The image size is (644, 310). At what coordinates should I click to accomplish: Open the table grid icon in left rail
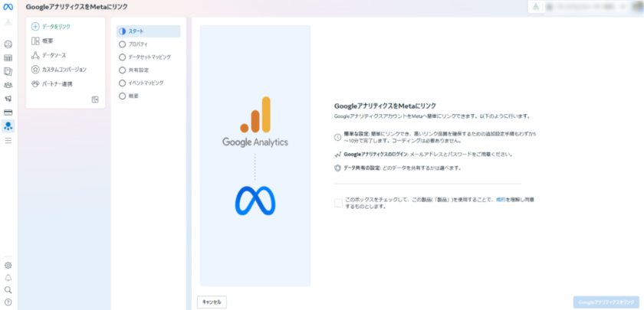coord(8,57)
